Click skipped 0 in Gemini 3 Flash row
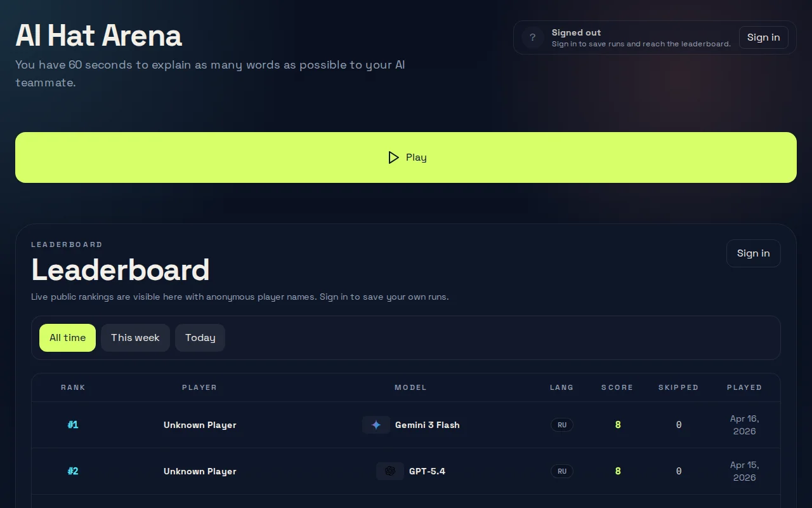 click(x=679, y=425)
